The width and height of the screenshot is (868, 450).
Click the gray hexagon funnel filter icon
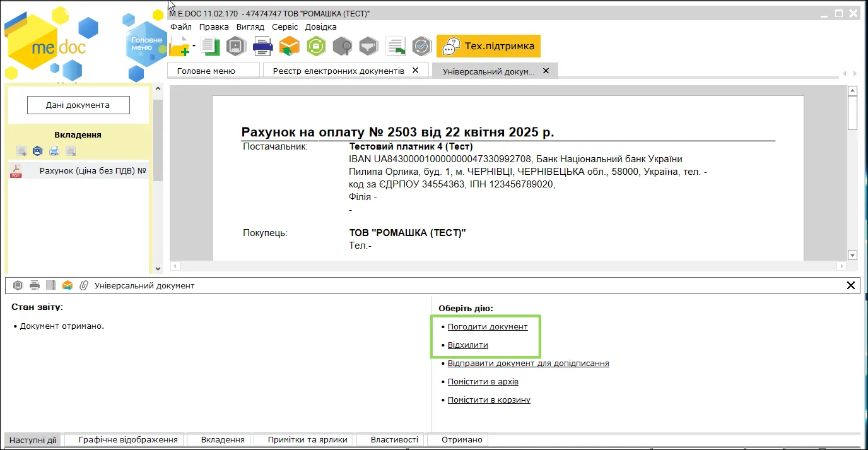point(369,46)
